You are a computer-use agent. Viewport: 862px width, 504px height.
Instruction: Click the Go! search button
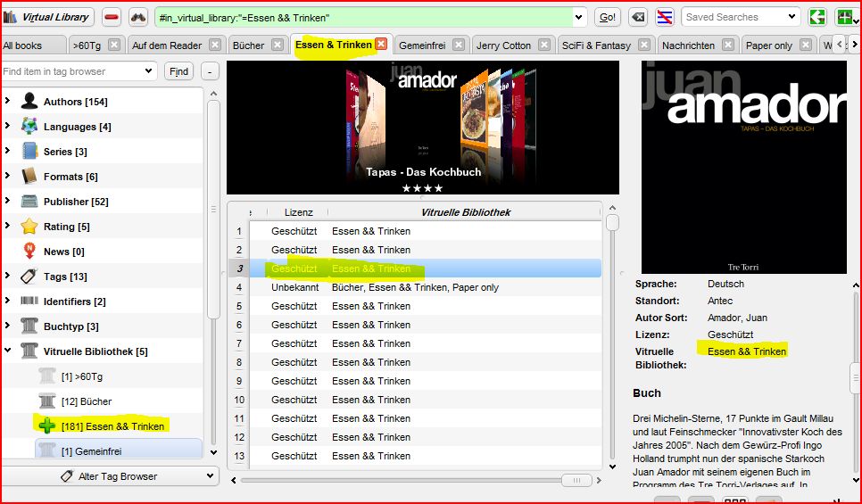(x=608, y=17)
